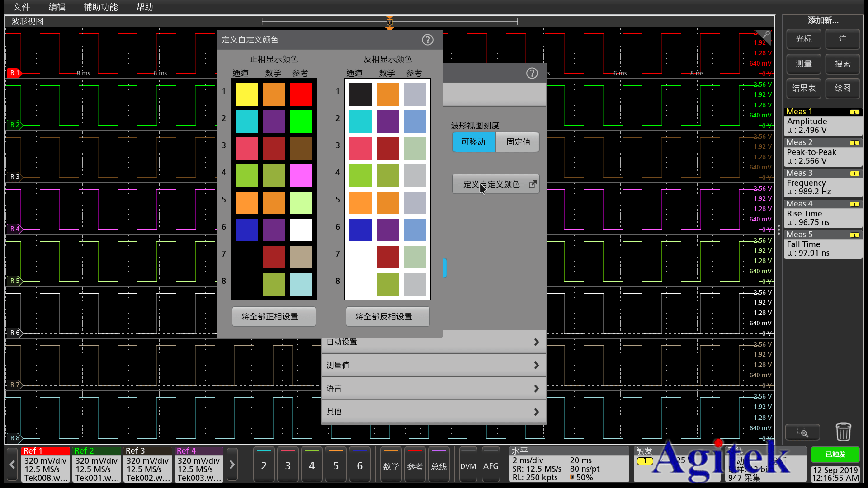Select 固定值 waveform graticule option
This screenshot has height=488, width=868.
(x=518, y=142)
